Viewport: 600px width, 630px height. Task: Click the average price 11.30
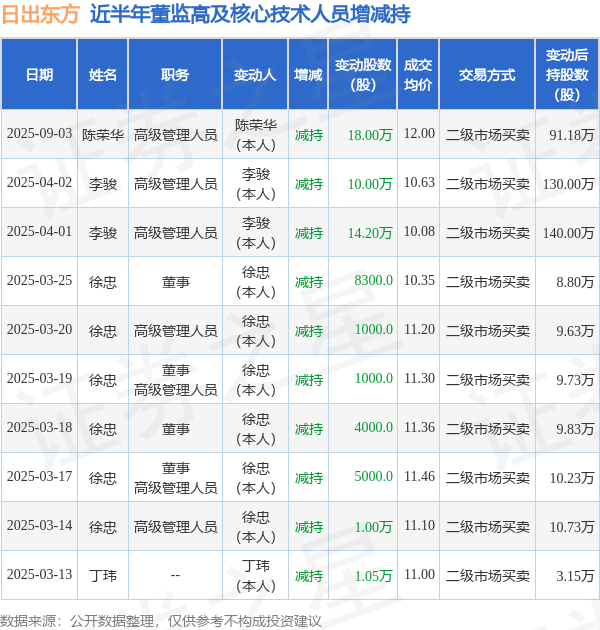(419, 379)
